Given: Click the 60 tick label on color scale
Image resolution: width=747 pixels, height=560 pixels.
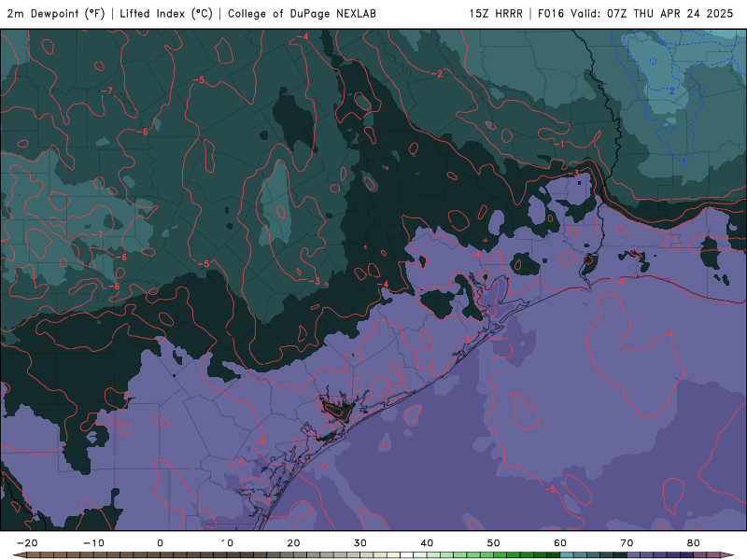Looking at the screenshot, I should point(560,543).
